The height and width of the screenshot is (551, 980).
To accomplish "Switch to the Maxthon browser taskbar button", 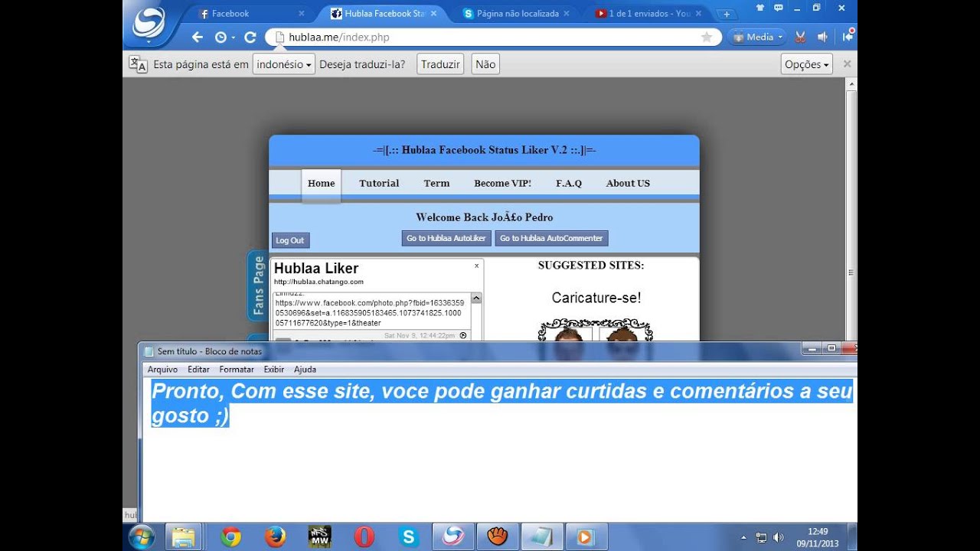I will 453,537.
